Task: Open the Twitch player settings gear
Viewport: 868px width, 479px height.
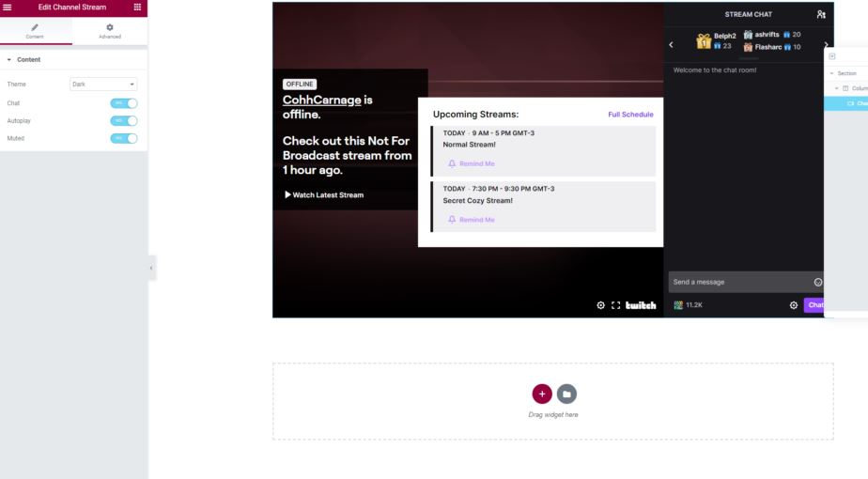Action: coord(600,305)
